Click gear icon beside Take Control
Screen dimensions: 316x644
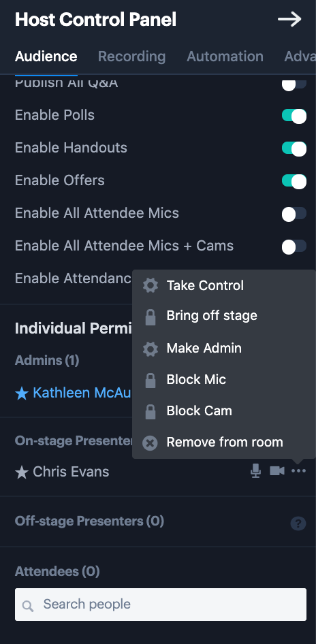coord(151,285)
